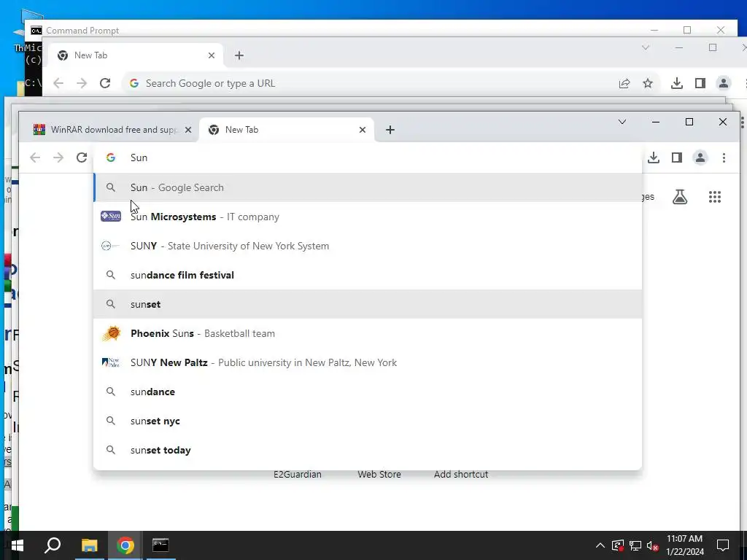Viewport: 747px width, 560px height.
Task: Choose SUNY State University suggestion
Action: coord(368,246)
